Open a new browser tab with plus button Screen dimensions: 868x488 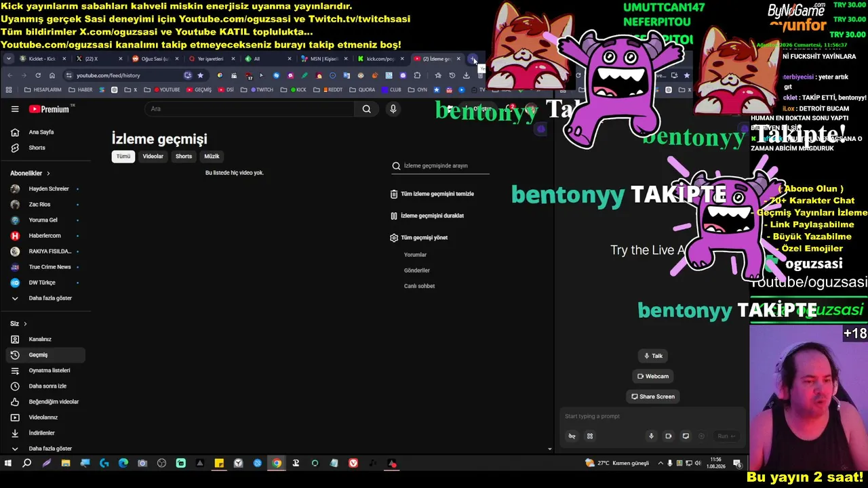coord(473,59)
